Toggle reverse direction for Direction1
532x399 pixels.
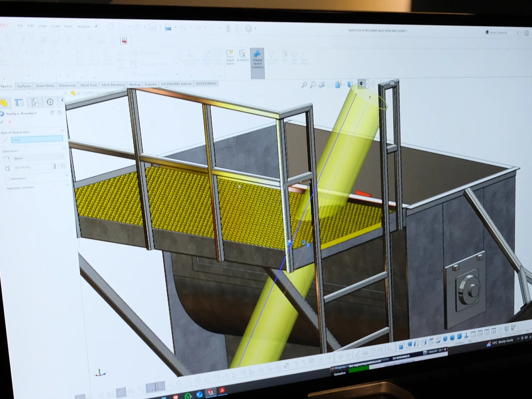[x=7, y=158]
